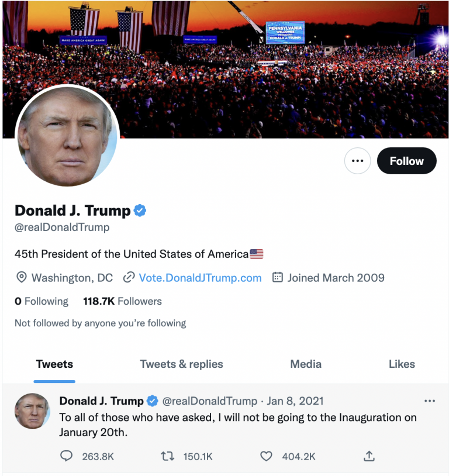449x476 pixels.
Task: Open the Likes tab
Action: 402,364
